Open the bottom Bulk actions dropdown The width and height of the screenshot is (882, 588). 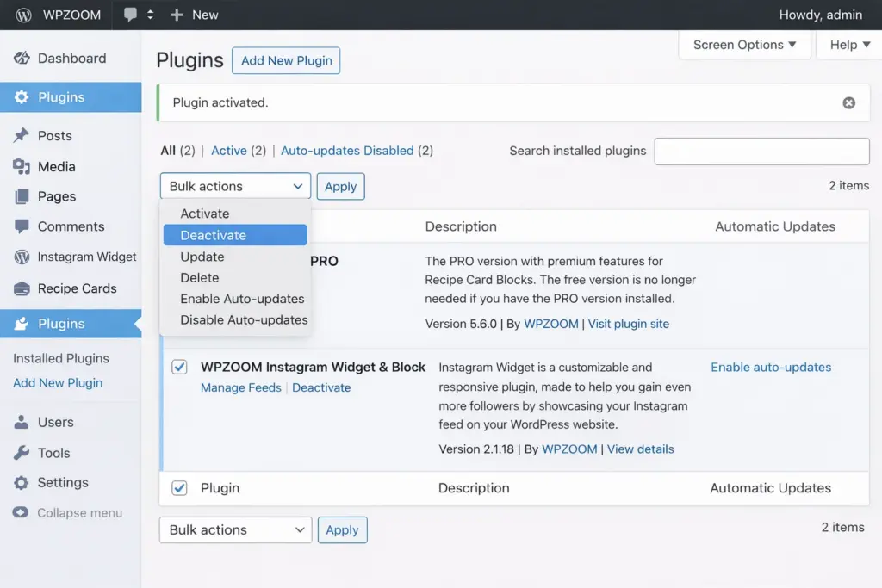[235, 529]
